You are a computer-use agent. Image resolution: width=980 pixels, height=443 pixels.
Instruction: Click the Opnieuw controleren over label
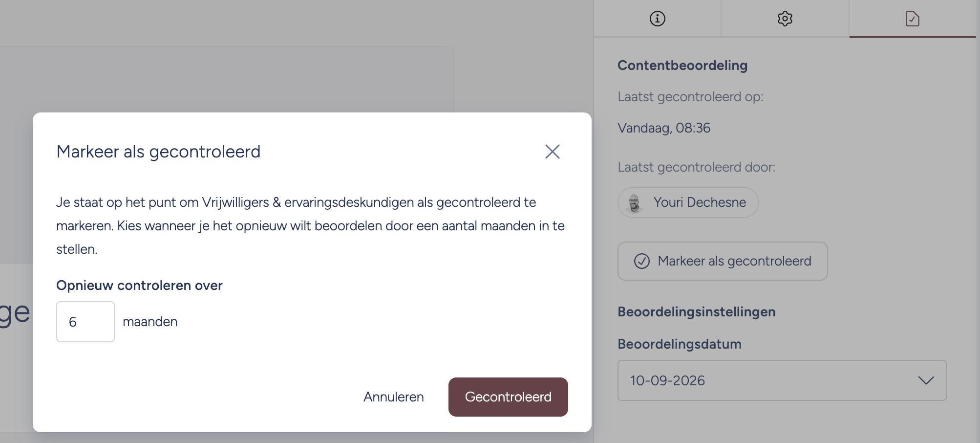pyautogui.click(x=139, y=286)
